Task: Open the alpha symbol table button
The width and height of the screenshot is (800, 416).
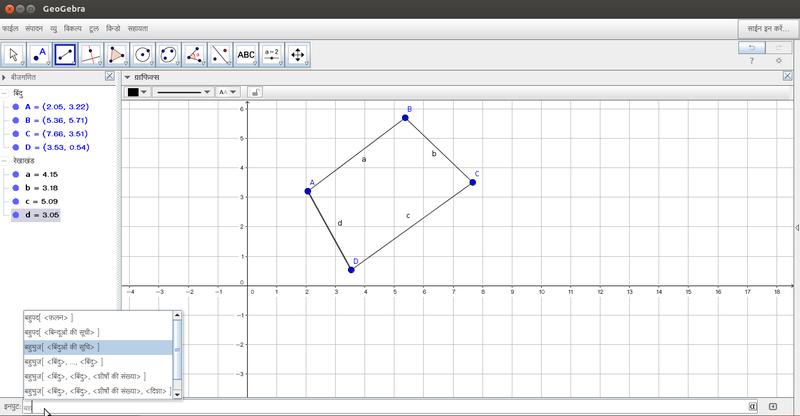Action: coord(753,406)
